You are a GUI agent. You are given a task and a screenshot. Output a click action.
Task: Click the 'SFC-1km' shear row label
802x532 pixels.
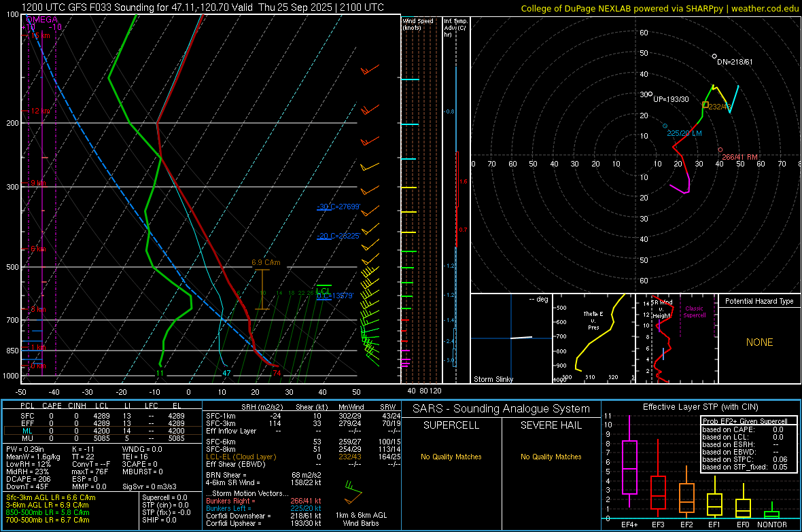point(220,416)
